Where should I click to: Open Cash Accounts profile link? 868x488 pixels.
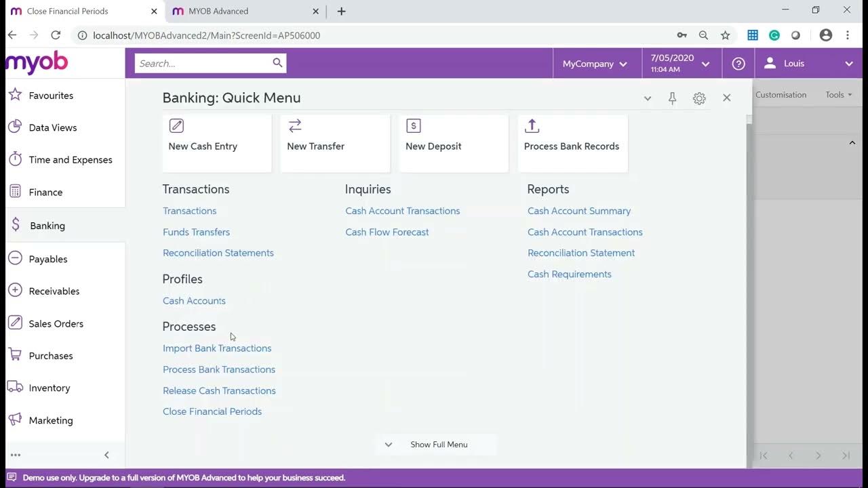pyautogui.click(x=194, y=301)
